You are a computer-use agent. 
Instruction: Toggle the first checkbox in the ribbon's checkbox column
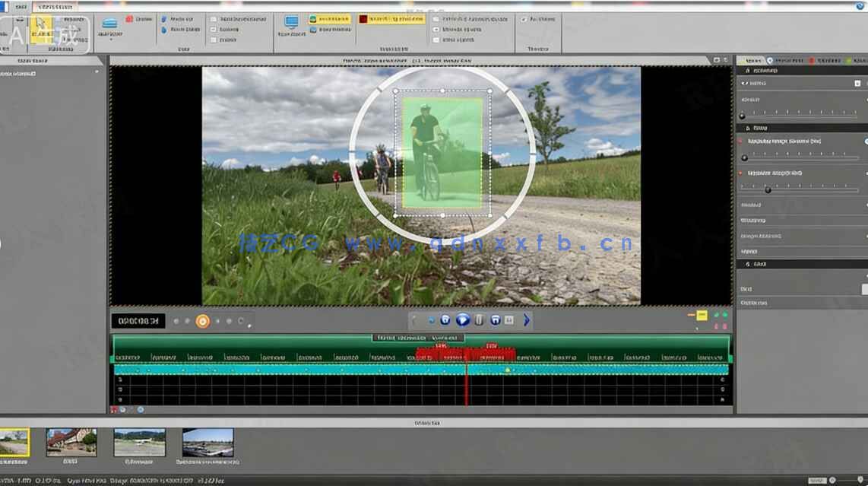tap(214, 19)
